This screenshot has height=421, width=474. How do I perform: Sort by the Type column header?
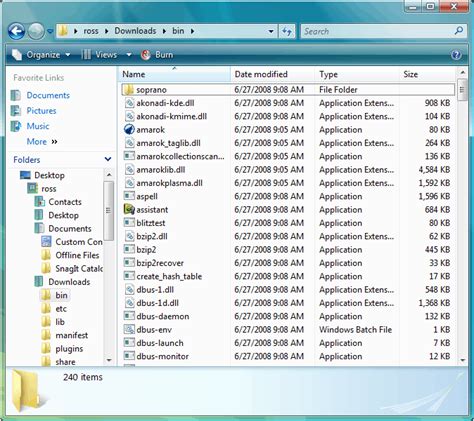coord(357,74)
